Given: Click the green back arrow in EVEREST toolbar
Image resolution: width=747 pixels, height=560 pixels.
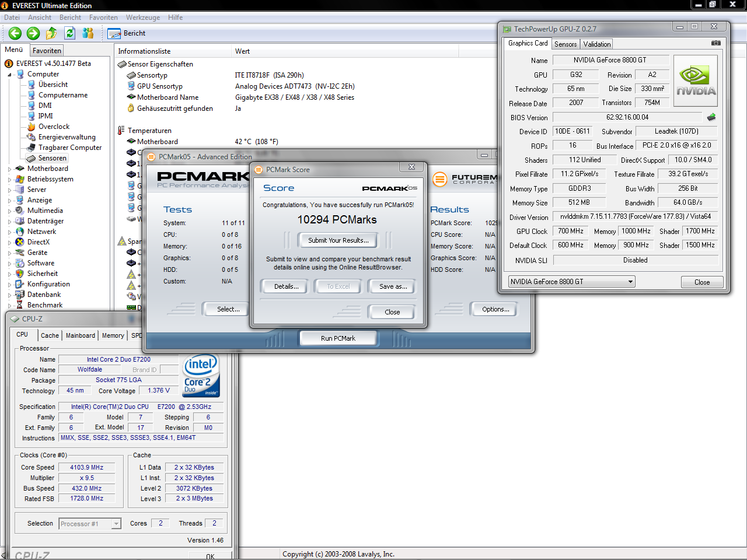Looking at the screenshot, I should pyautogui.click(x=15, y=33).
